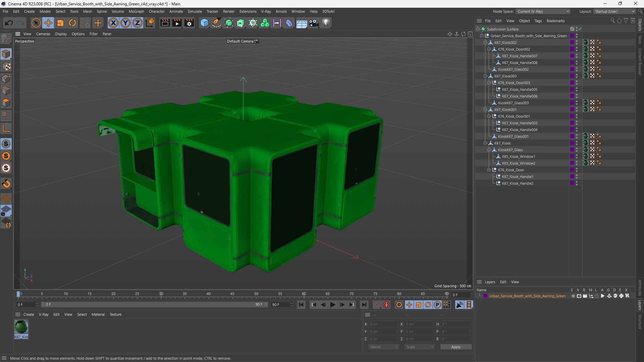The height and width of the screenshot is (362, 644).
Task: Collapse Subdivision Surface tree node
Action: pyautogui.click(x=478, y=29)
